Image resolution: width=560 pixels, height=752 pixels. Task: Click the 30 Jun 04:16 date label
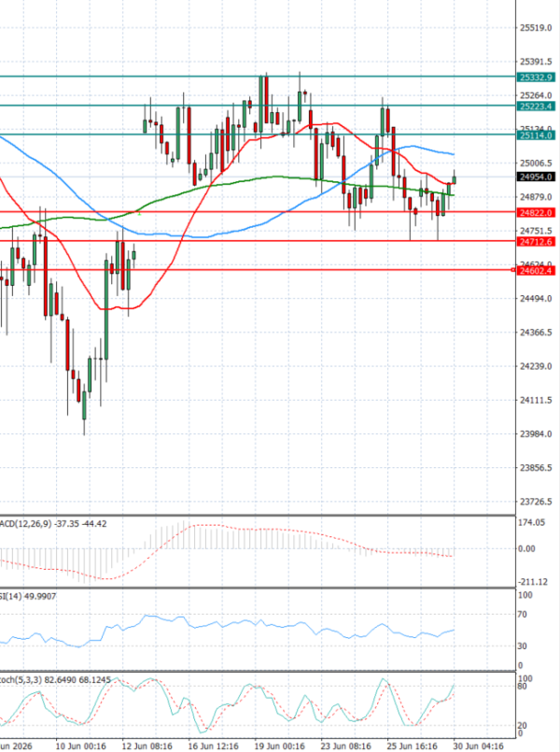(479, 746)
